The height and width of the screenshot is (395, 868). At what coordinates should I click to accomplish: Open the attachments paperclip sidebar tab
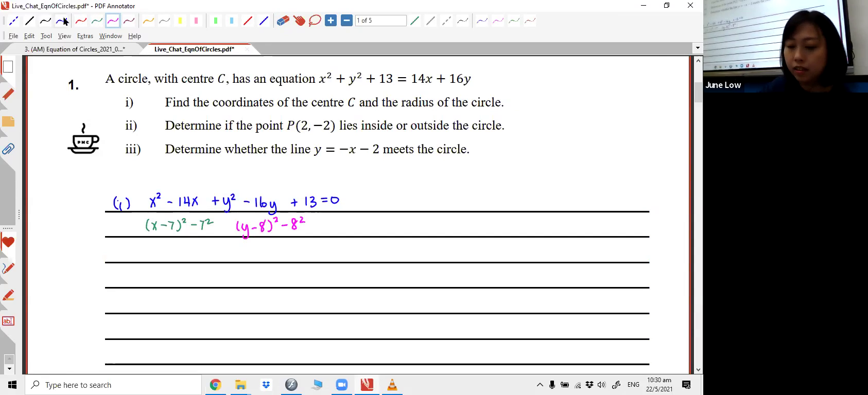8,149
